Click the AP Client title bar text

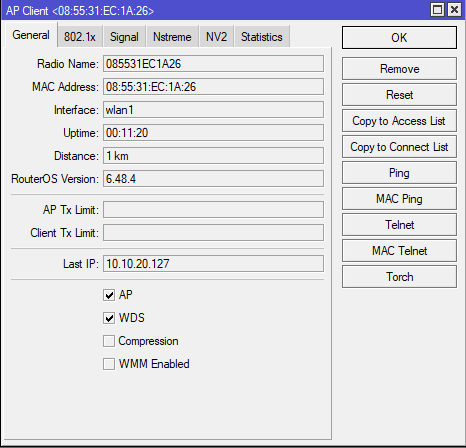(80, 11)
